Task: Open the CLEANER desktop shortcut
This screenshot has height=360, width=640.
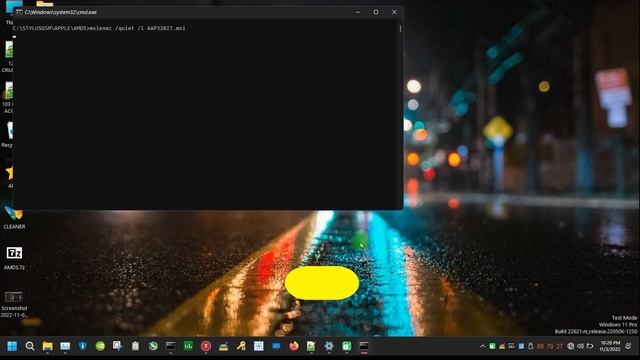Action: 14,218
